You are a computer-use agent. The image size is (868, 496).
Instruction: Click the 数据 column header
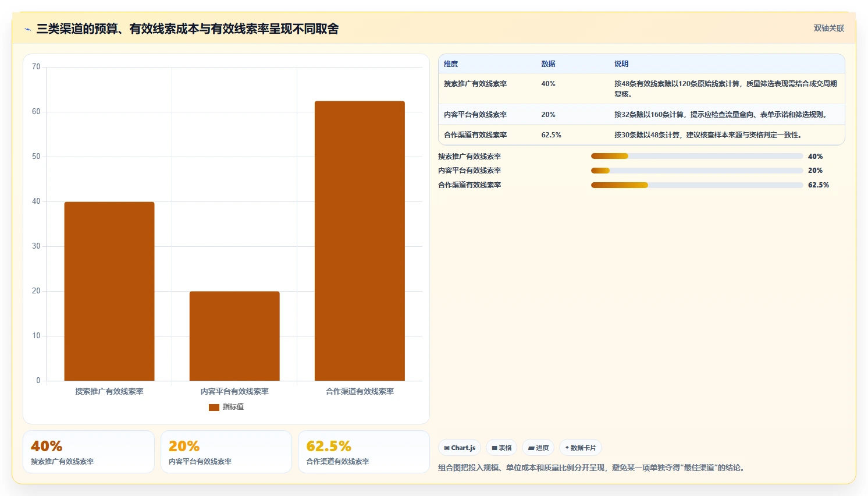(548, 63)
